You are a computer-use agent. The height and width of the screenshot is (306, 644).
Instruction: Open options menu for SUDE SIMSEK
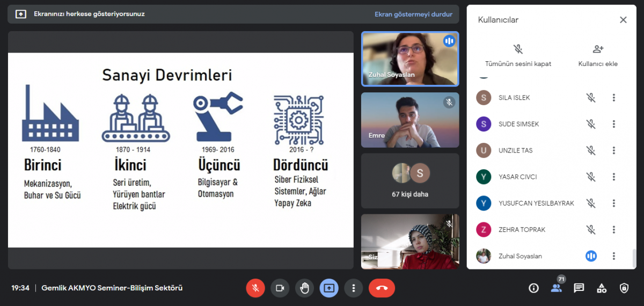614,124
